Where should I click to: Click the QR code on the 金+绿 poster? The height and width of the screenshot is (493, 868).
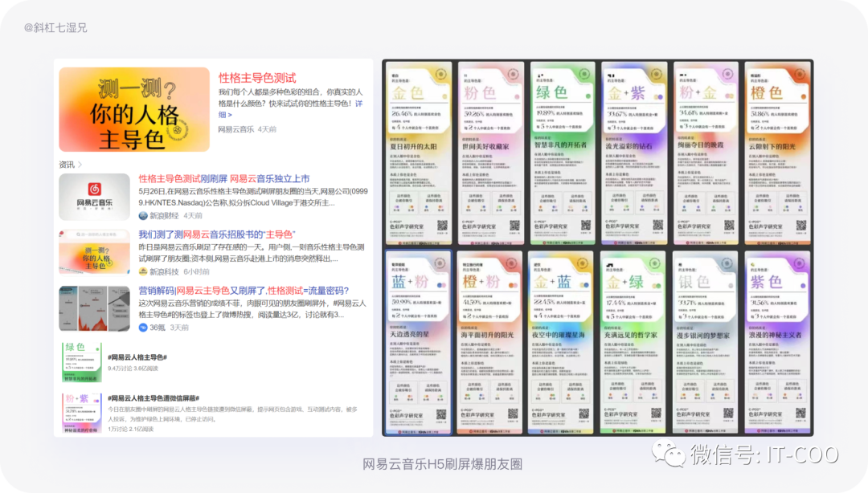pos(657,413)
